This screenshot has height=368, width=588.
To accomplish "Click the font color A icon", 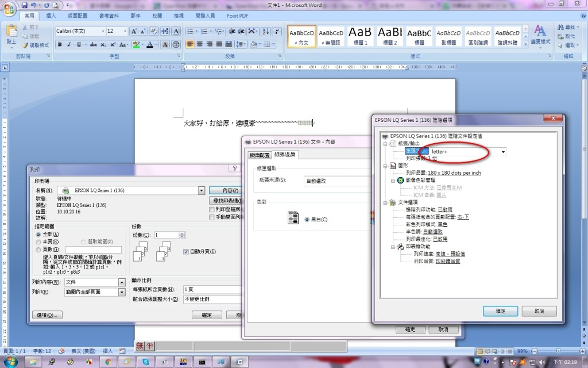I will pos(150,44).
